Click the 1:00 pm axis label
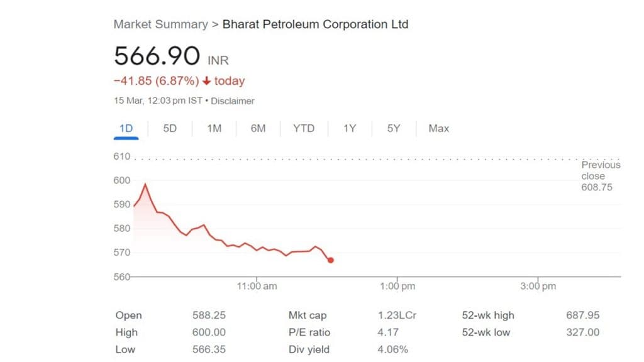Viewport: 644px width, 362px height. (x=397, y=287)
